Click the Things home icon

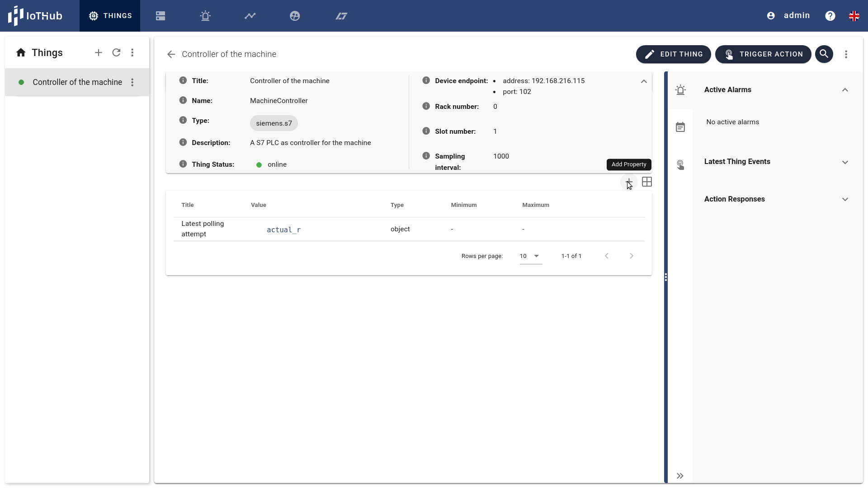[21, 52]
